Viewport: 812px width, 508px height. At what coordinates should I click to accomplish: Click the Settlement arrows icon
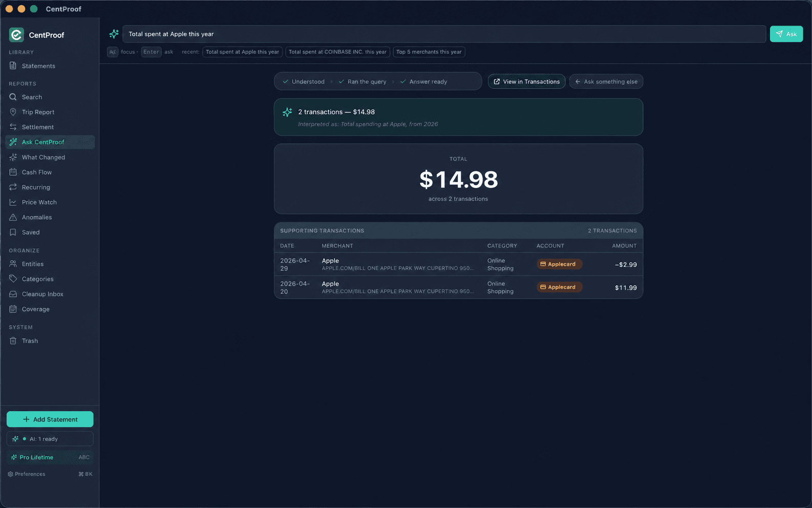13,127
